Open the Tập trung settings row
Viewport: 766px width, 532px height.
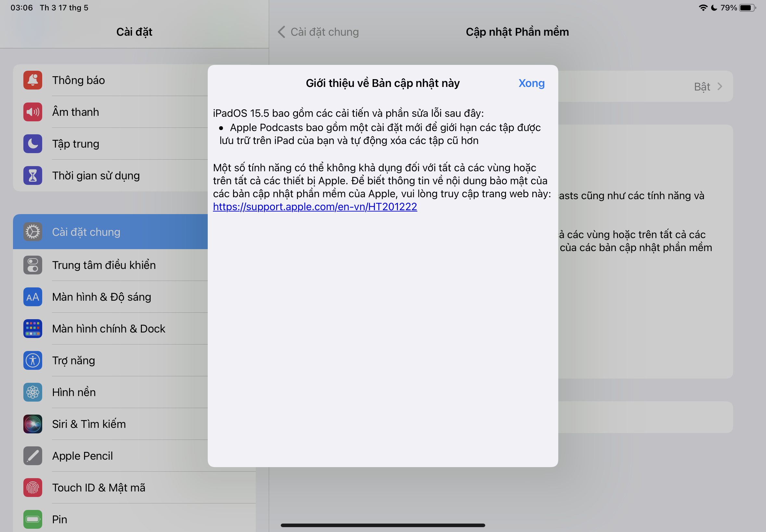(110, 144)
